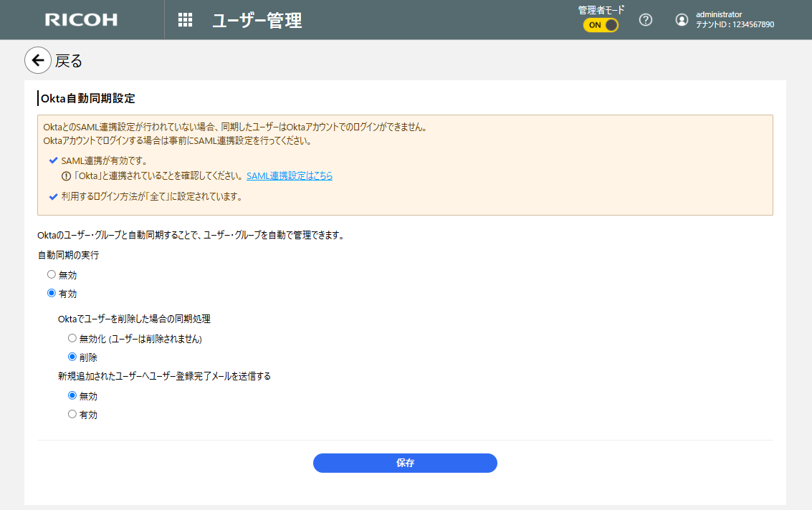Viewport: 812px width, 510px height.
Task: Toggle the 管理者モード switch off
Action: pyautogui.click(x=601, y=25)
